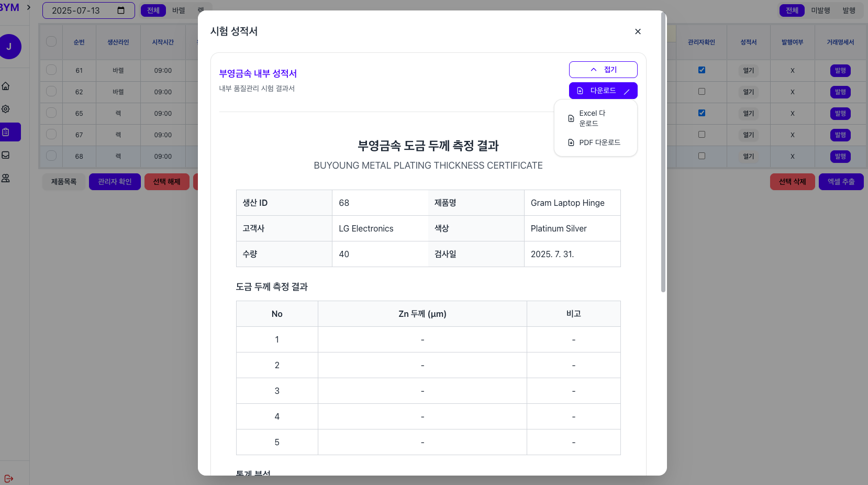Collapse the certificate with 접기 button
The width and height of the screenshot is (868, 485).
pos(603,70)
